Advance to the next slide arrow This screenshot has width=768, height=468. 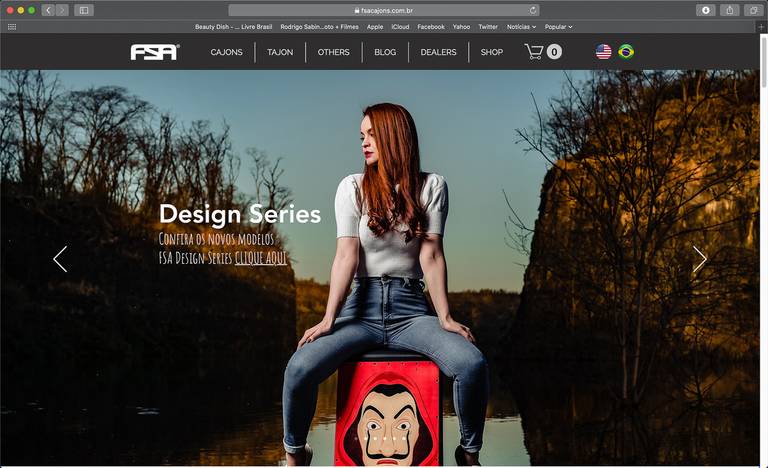pos(700,259)
